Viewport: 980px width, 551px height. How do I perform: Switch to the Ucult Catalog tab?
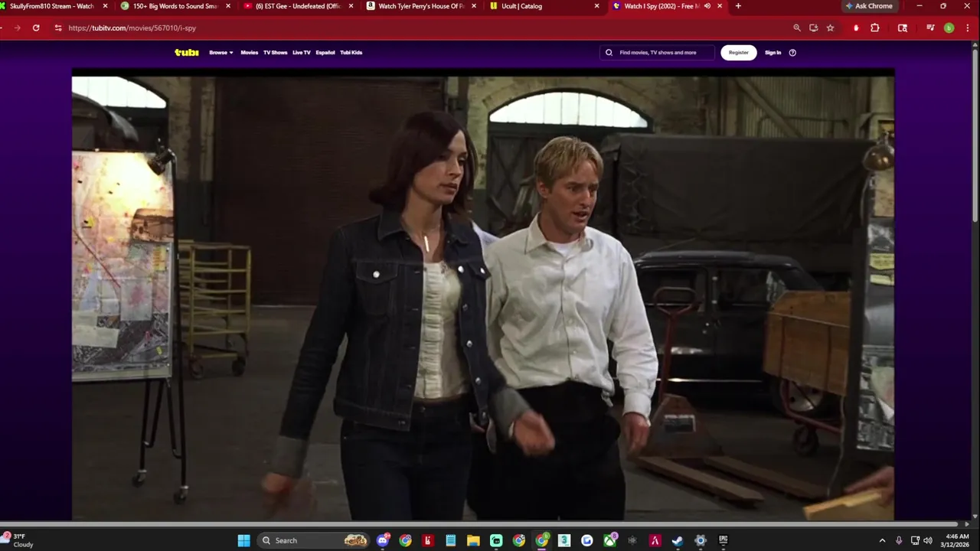543,6
